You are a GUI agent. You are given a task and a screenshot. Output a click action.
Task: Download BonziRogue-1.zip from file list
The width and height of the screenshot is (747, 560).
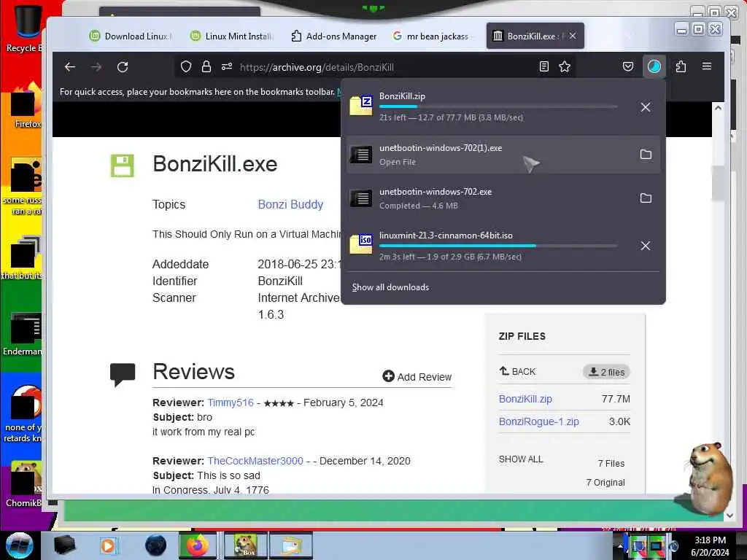coord(539,421)
